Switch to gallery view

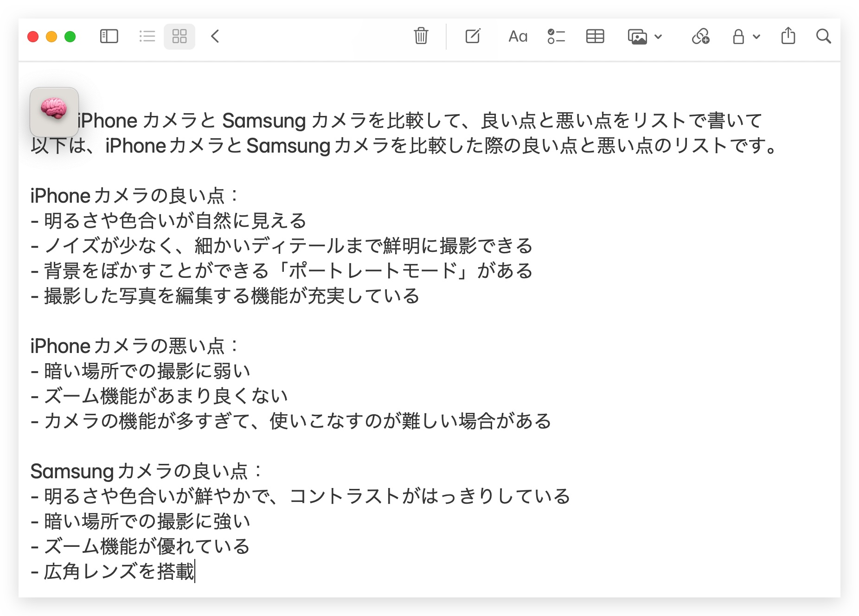click(179, 36)
